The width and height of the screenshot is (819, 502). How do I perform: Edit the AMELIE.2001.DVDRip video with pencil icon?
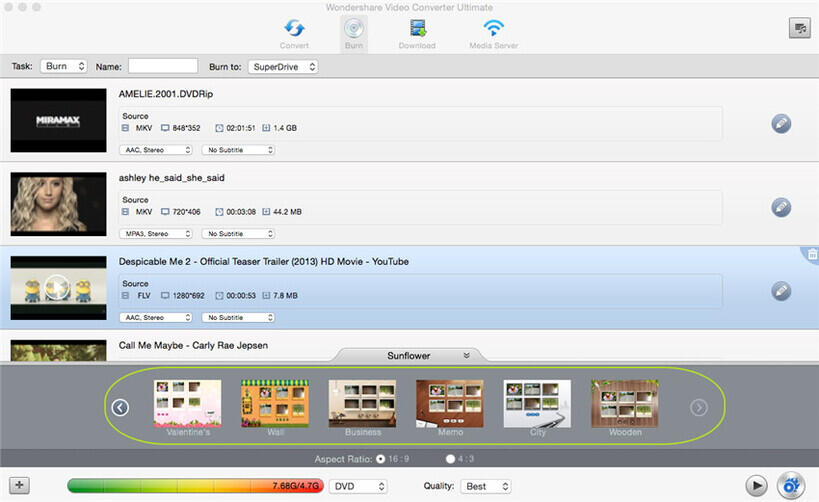click(781, 124)
